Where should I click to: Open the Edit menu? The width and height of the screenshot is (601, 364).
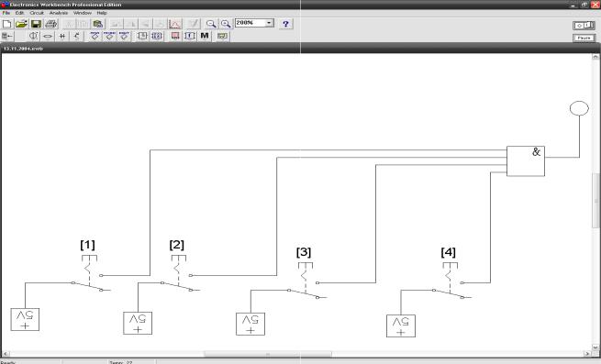[19, 13]
